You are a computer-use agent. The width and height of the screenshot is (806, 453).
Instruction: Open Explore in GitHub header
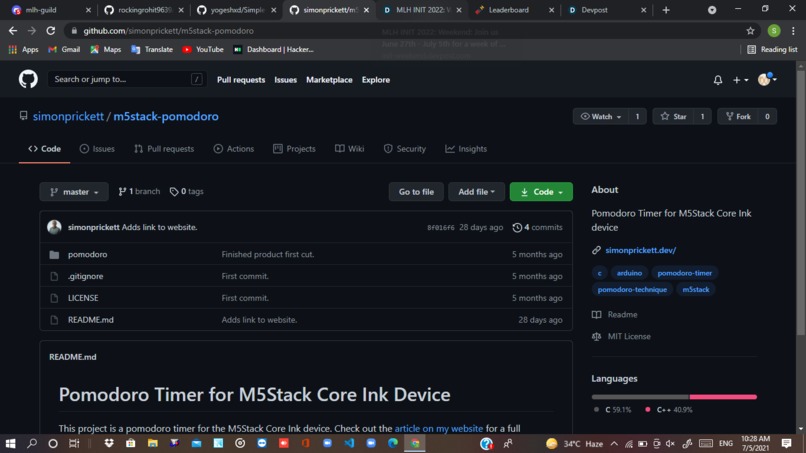[x=376, y=80]
